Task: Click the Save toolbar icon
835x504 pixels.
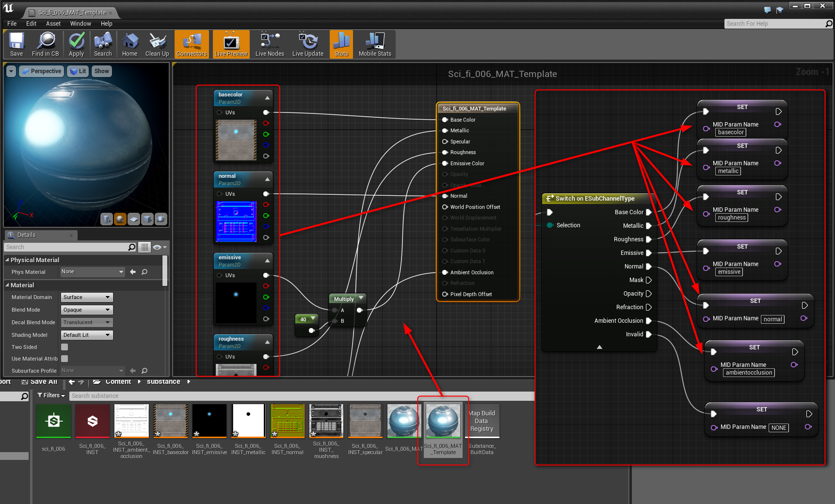Action: click(x=16, y=44)
